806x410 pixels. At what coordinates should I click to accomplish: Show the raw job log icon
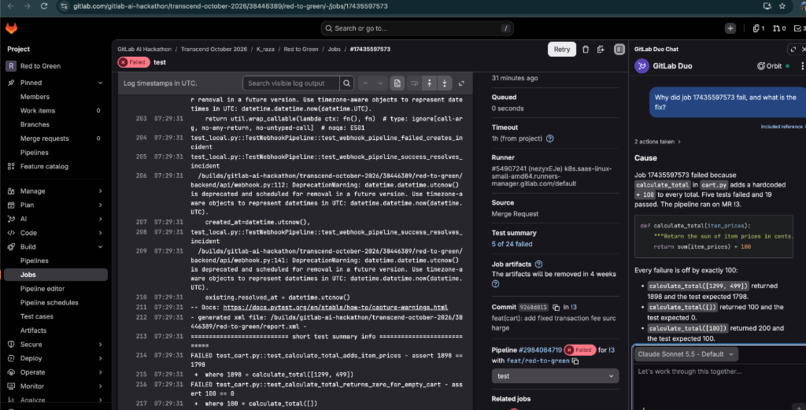point(397,83)
